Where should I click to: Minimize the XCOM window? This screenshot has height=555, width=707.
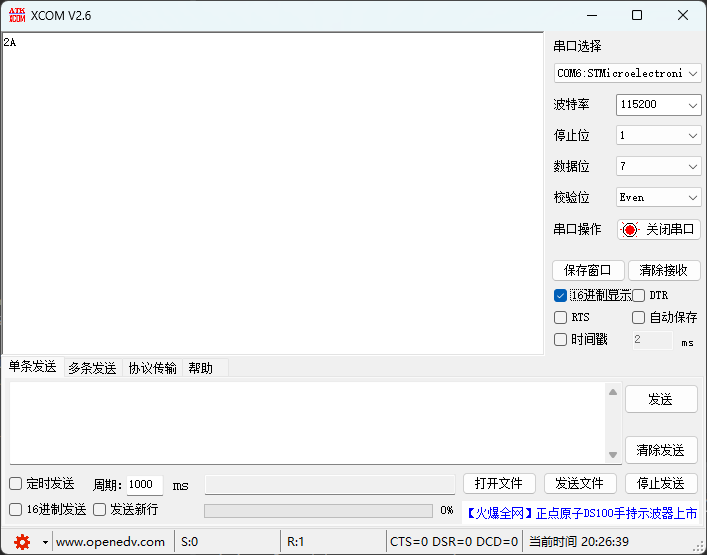(x=592, y=15)
